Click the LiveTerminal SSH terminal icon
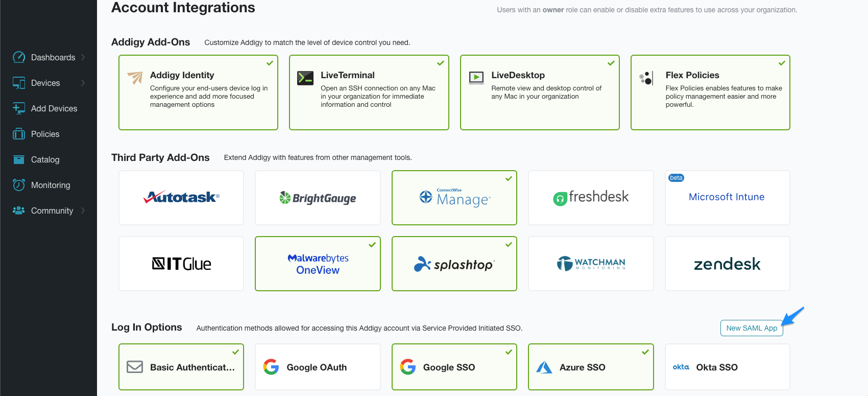The width and height of the screenshot is (868, 396). tap(305, 78)
